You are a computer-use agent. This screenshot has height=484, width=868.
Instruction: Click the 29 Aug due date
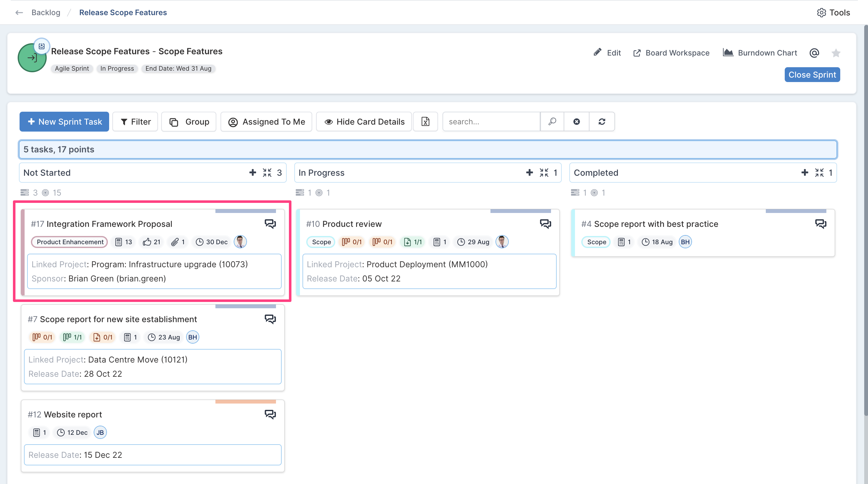pyautogui.click(x=473, y=242)
